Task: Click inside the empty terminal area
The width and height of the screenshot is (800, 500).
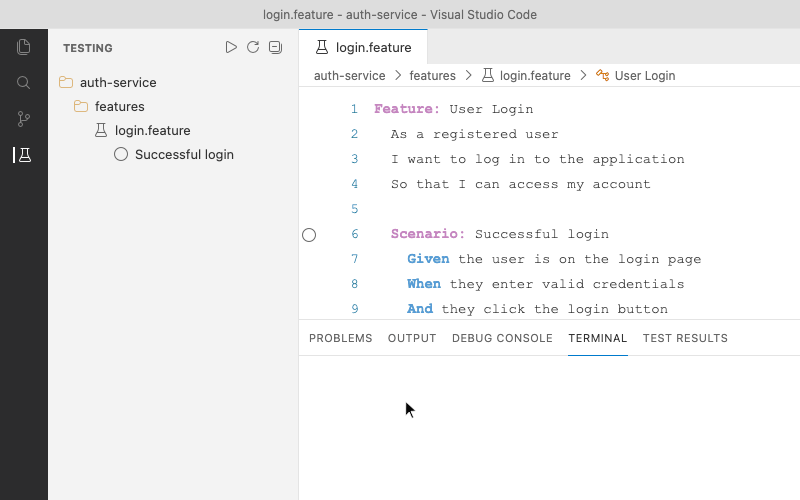Action: (549, 428)
